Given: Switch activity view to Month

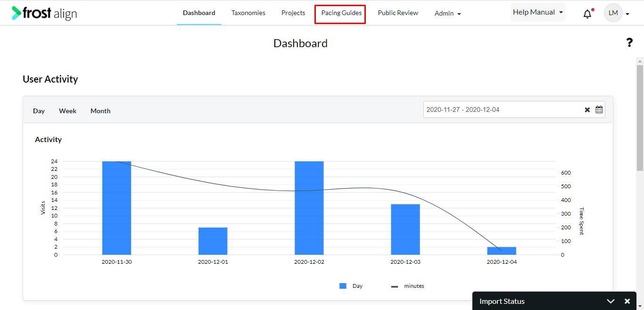Looking at the screenshot, I should pyautogui.click(x=100, y=111).
